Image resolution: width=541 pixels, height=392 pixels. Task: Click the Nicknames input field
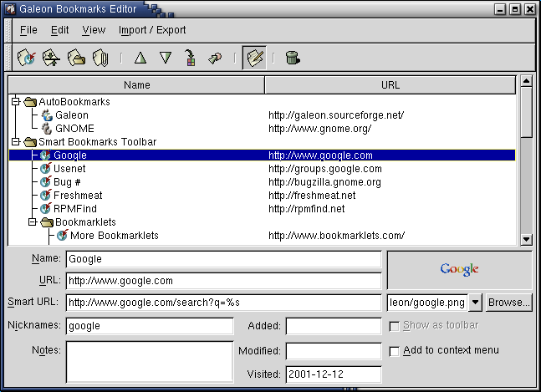pos(150,326)
